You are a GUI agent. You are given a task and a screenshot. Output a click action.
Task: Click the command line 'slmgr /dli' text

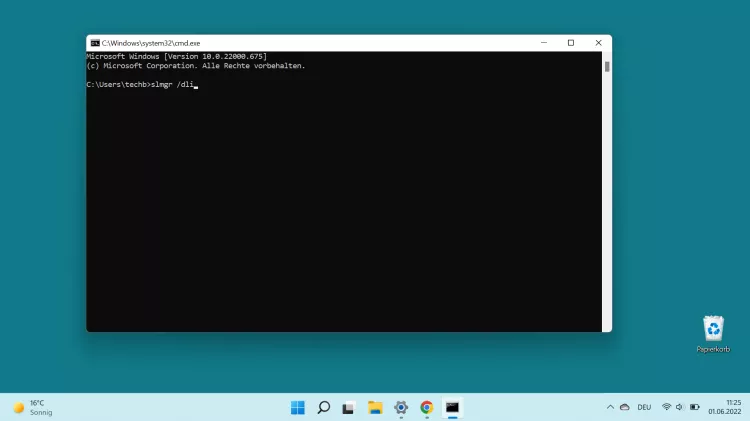[172, 85]
